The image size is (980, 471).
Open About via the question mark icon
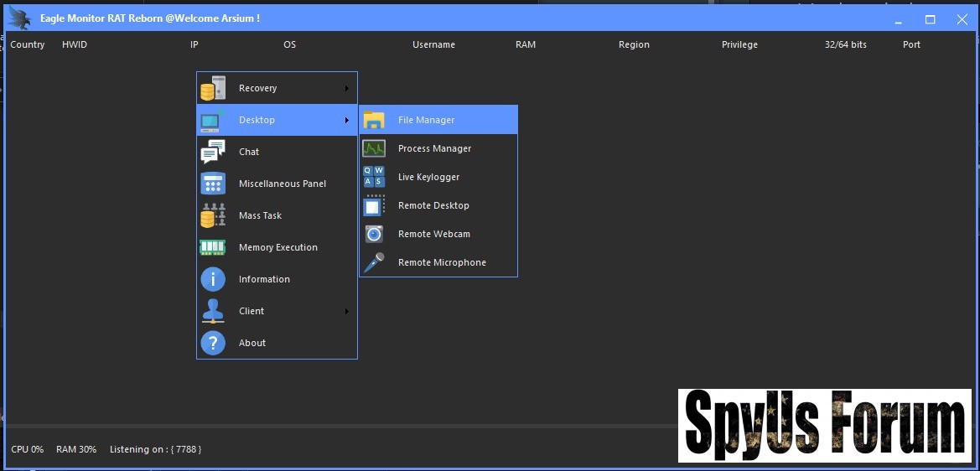coord(213,343)
